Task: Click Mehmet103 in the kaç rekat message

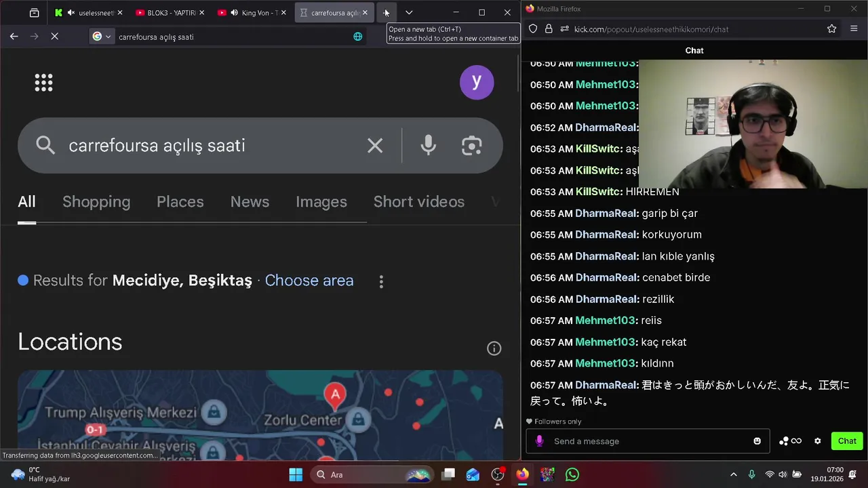Action: (605, 342)
